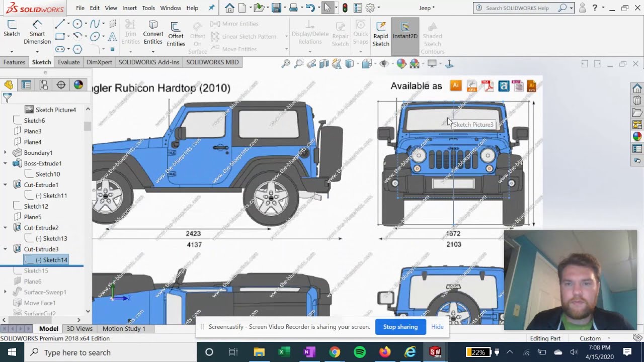This screenshot has width=644, height=362.
Task: Select the Straight Slot tool
Action: 60,49
